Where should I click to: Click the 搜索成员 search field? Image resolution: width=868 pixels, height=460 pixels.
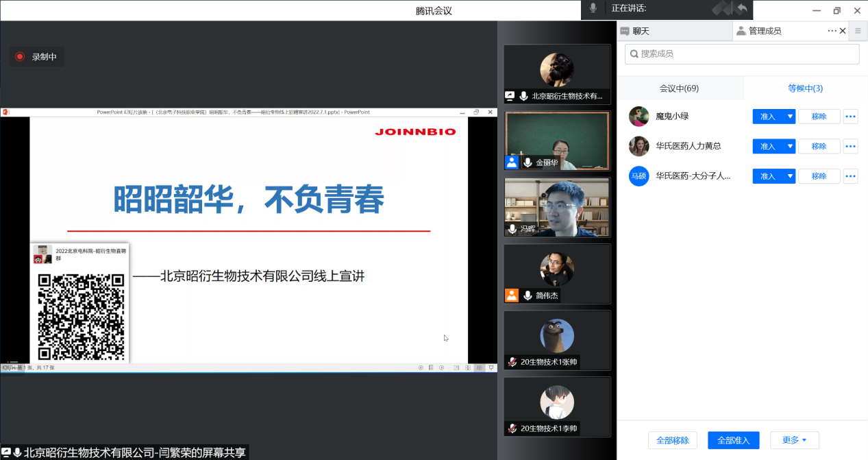click(x=742, y=53)
